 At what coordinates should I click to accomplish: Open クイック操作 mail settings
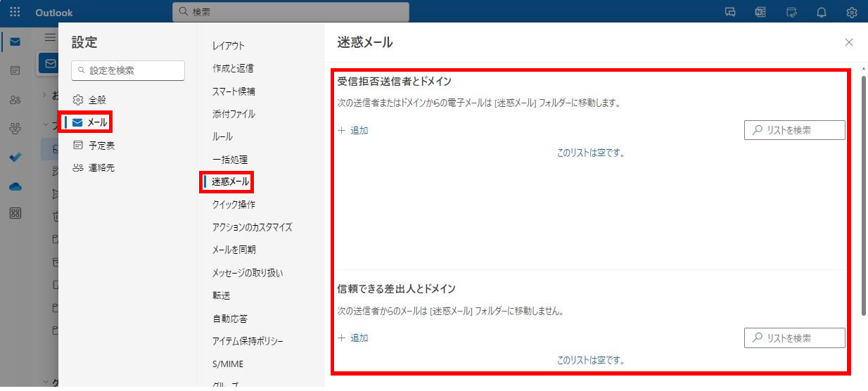tap(234, 205)
